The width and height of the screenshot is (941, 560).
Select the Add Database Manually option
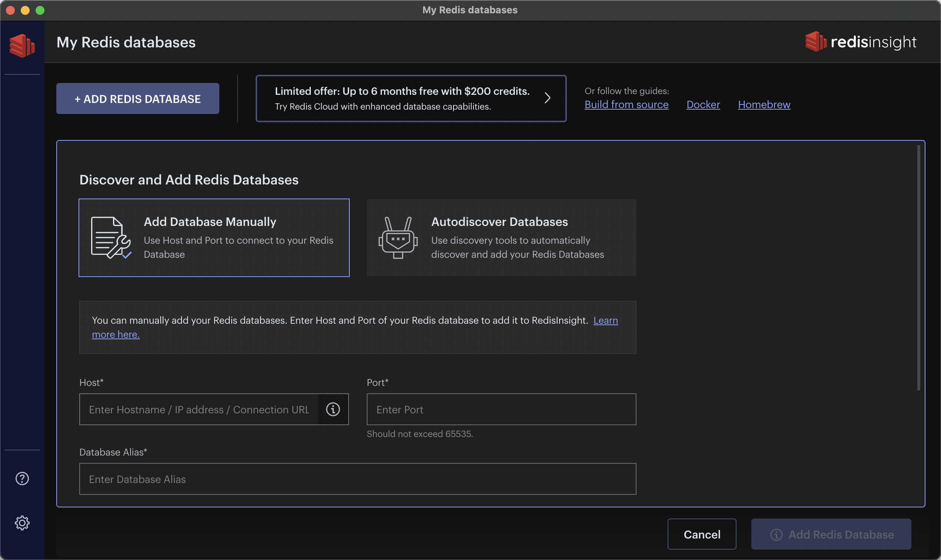point(214,238)
